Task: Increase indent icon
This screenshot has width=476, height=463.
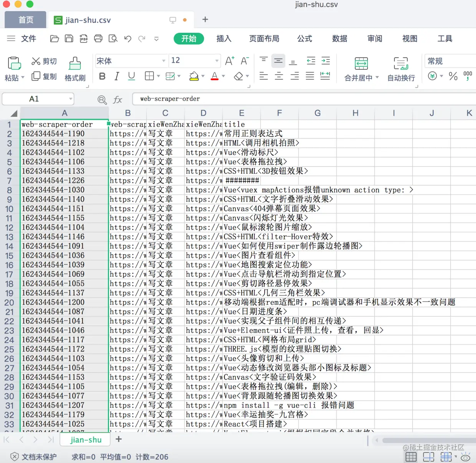Action: tap(326, 61)
